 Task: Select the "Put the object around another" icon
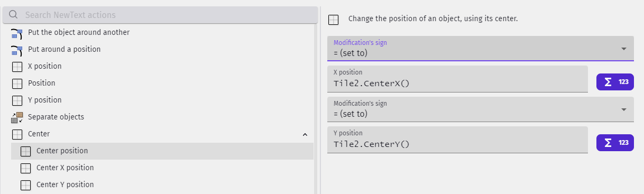(17, 33)
